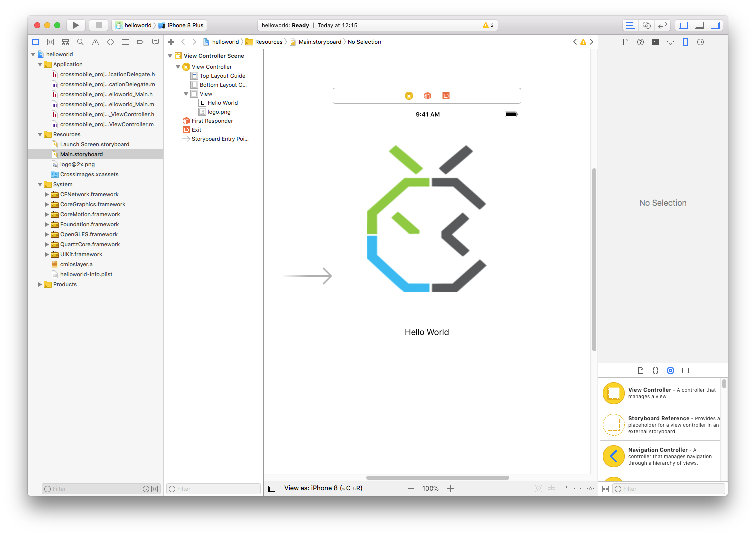The image size is (756, 536).
Task: Show the Object library
Action: click(670, 371)
